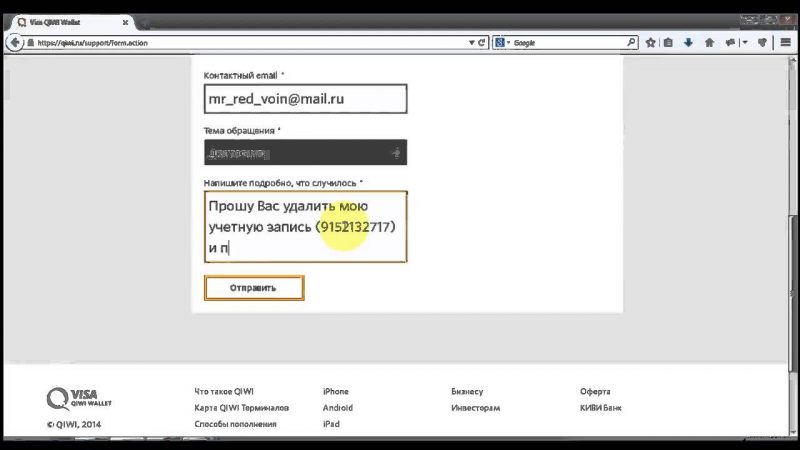This screenshot has height=450, width=800.
Task: Edit the contact email field
Action: click(306, 99)
